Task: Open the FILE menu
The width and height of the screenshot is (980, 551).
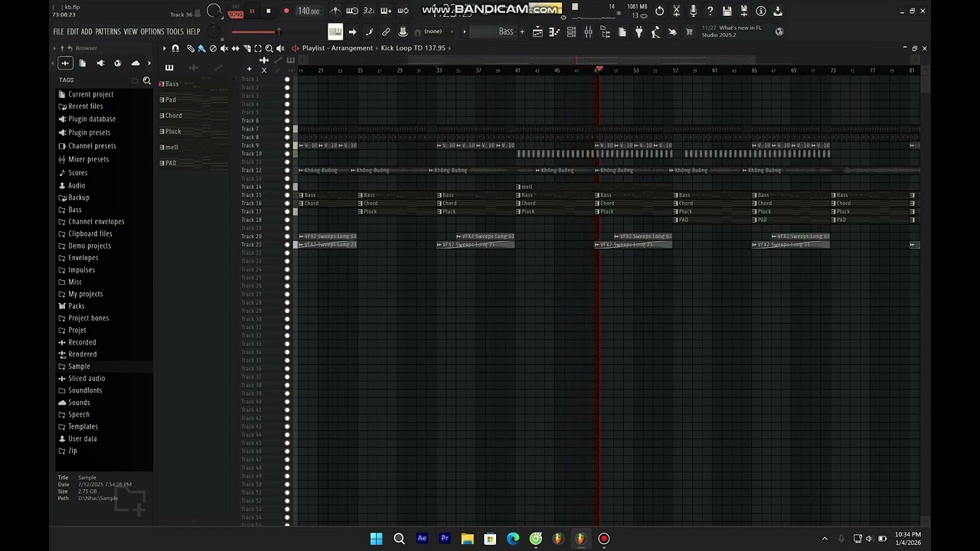Action: pyautogui.click(x=58, y=31)
